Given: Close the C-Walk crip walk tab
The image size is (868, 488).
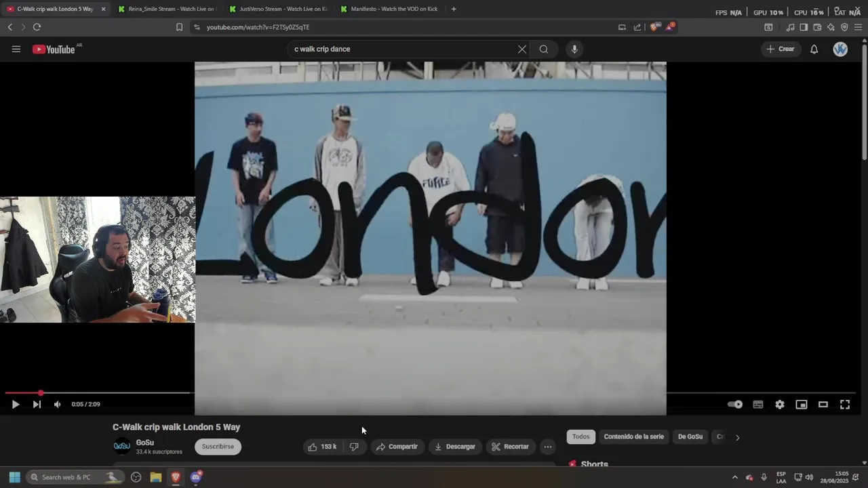Looking at the screenshot, I should [103, 9].
